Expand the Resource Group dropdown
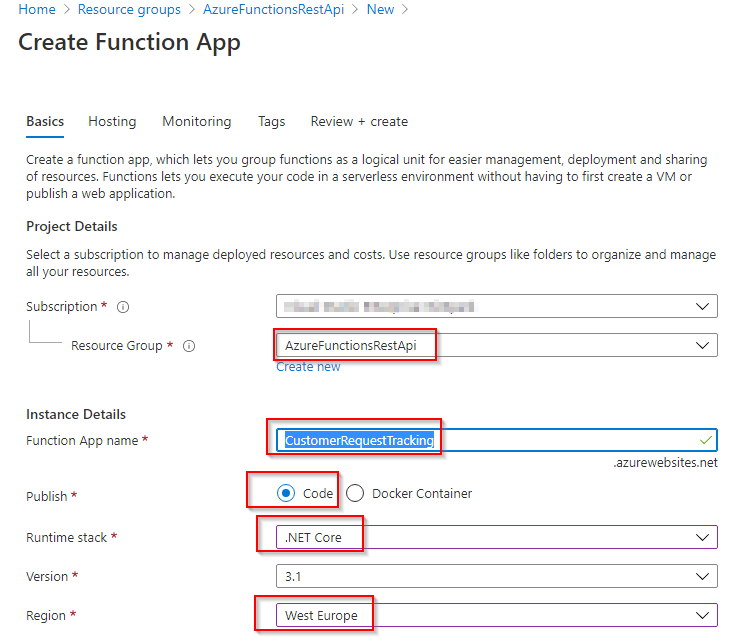Screen dimensions: 756x644 pyautogui.click(x=497, y=345)
